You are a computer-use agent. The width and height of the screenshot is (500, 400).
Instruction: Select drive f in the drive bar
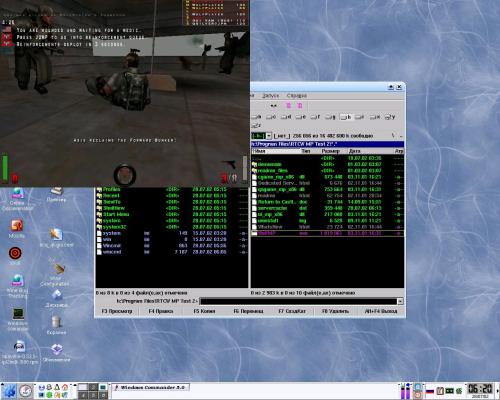tap(315, 117)
